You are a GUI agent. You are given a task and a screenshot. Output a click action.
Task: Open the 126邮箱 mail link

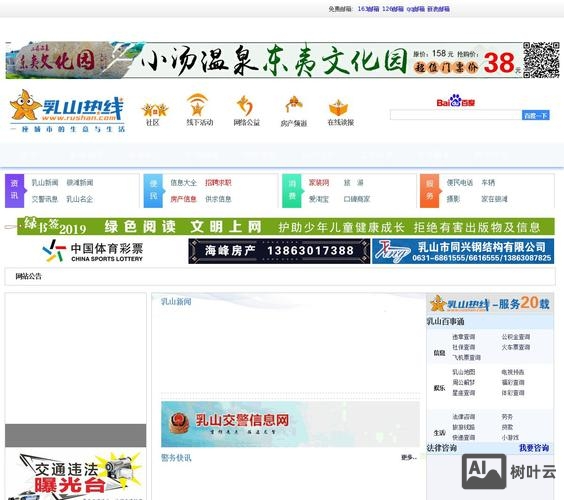(x=393, y=9)
